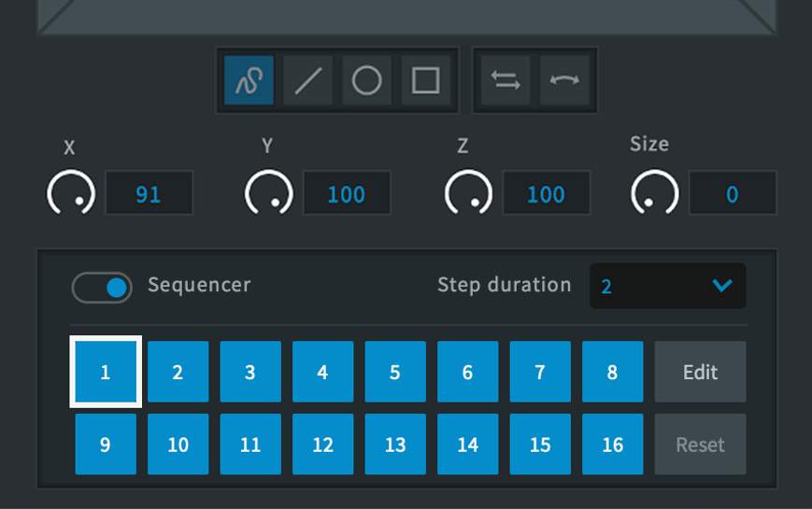The image size is (812, 509).
Task: Select the square path tool
Action: (x=426, y=81)
